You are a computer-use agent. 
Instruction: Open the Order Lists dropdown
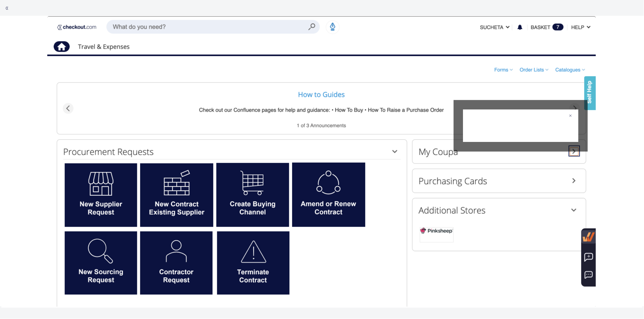coord(534,70)
